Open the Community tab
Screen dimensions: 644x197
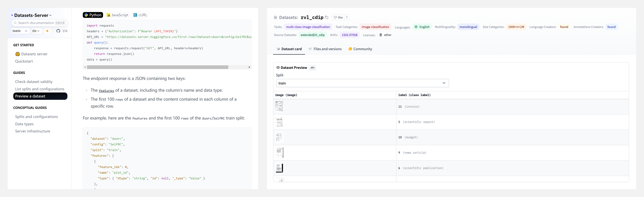tap(360, 49)
